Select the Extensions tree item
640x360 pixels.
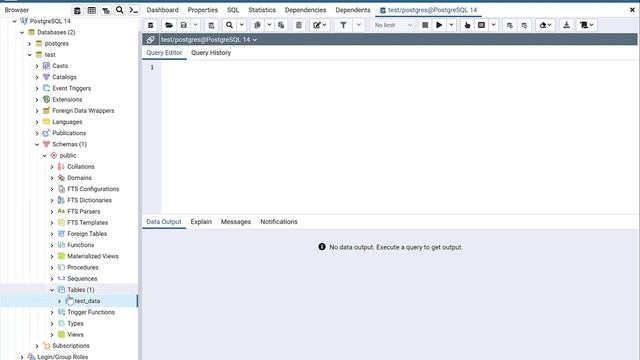(67, 100)
